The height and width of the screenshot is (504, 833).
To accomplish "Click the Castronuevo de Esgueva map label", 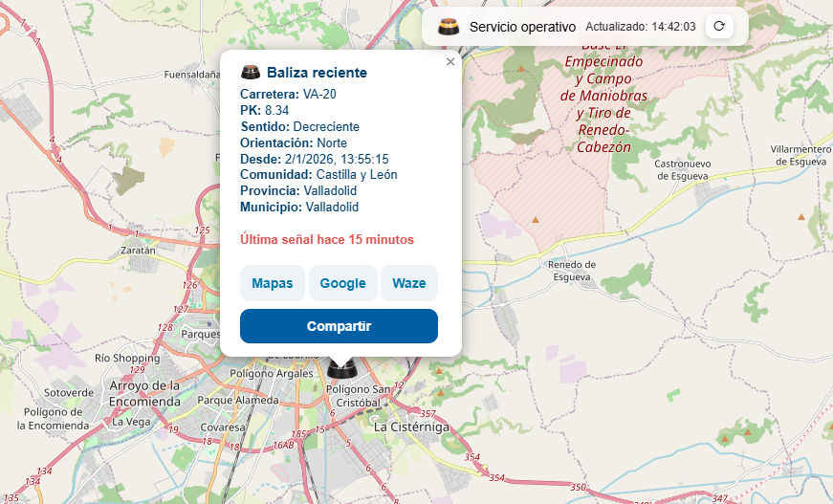I will click(682, 170).
